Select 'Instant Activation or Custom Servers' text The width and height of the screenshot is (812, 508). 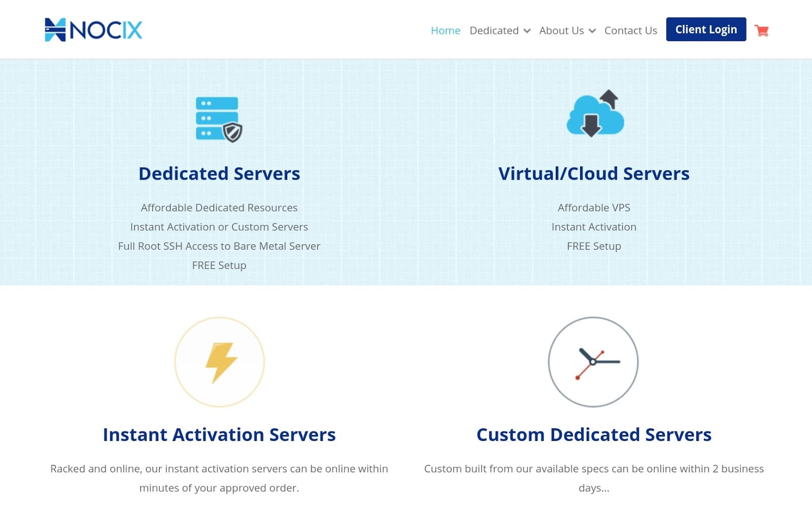click(219, 227)
